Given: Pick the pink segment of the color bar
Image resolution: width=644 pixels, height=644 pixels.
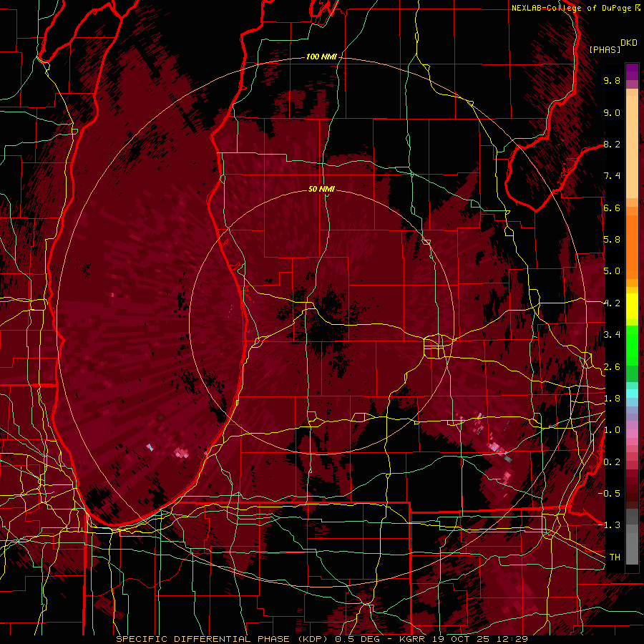Looking at the screenshot, I should pyautogui.click(x=632, y=434).
